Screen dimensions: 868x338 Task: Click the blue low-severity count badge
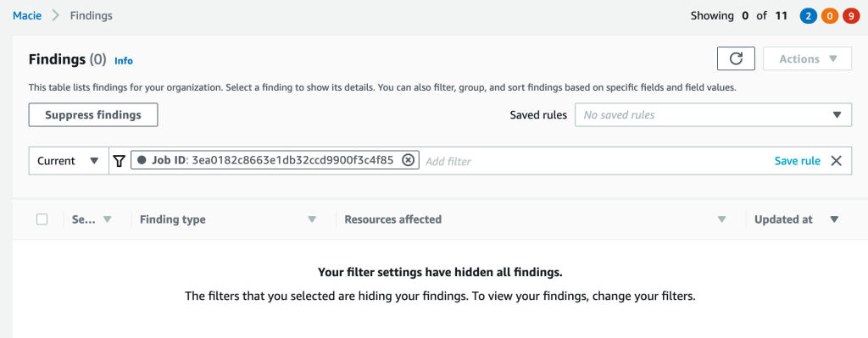(x=808, y=16)
